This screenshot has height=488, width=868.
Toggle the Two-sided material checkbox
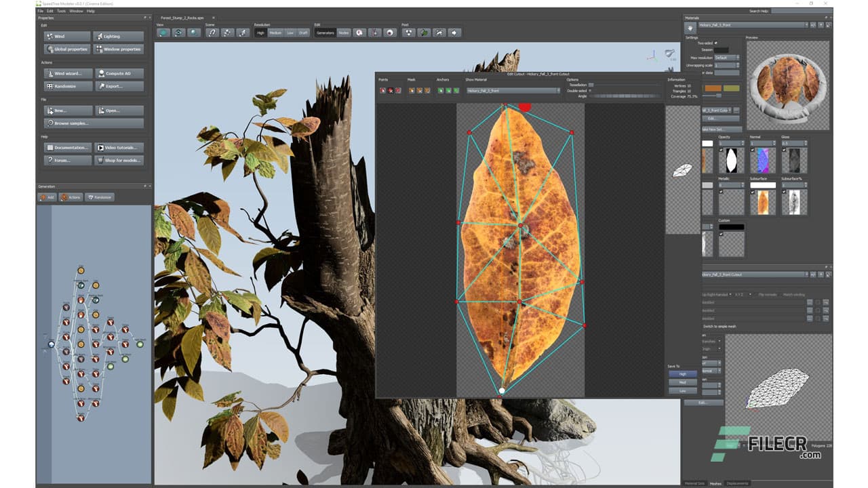coord(715,43)
